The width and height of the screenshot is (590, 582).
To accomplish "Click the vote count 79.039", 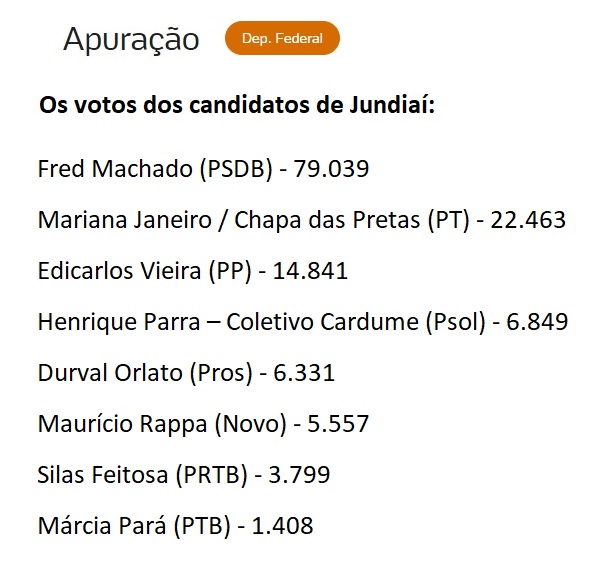I will [331, 169].
